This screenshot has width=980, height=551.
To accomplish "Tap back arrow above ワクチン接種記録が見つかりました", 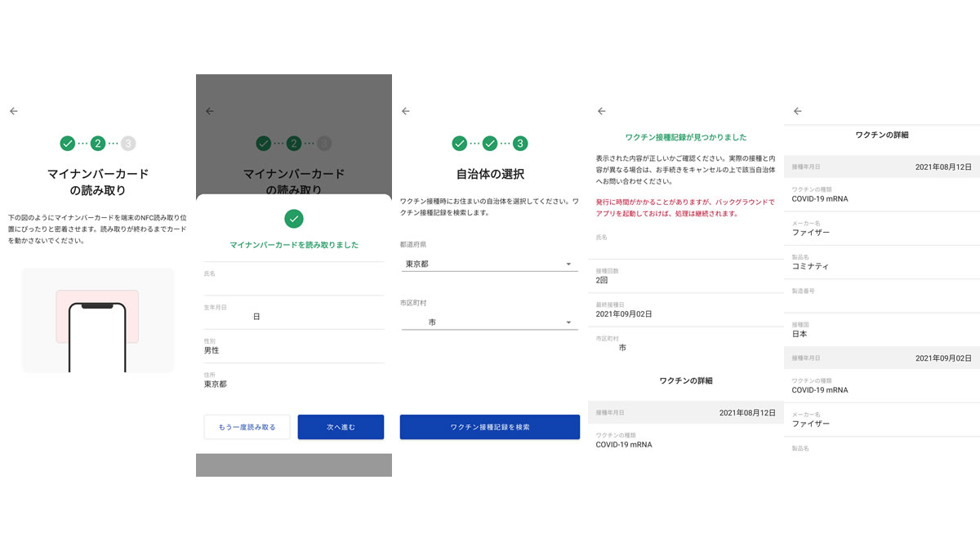I will coord(602,111).
